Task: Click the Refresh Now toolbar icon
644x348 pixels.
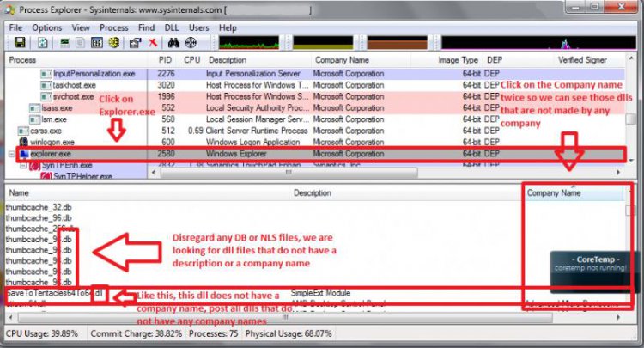Action: pos(43,42)
